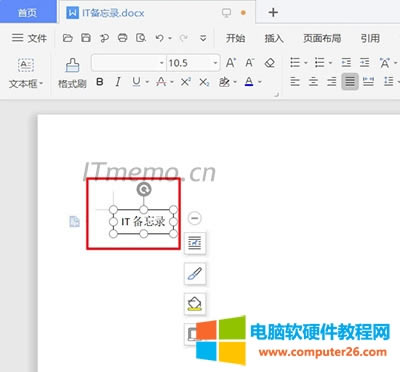Expand the undo history dropdown arrow
Screen dimensions: 400x372
coord(170,38)
